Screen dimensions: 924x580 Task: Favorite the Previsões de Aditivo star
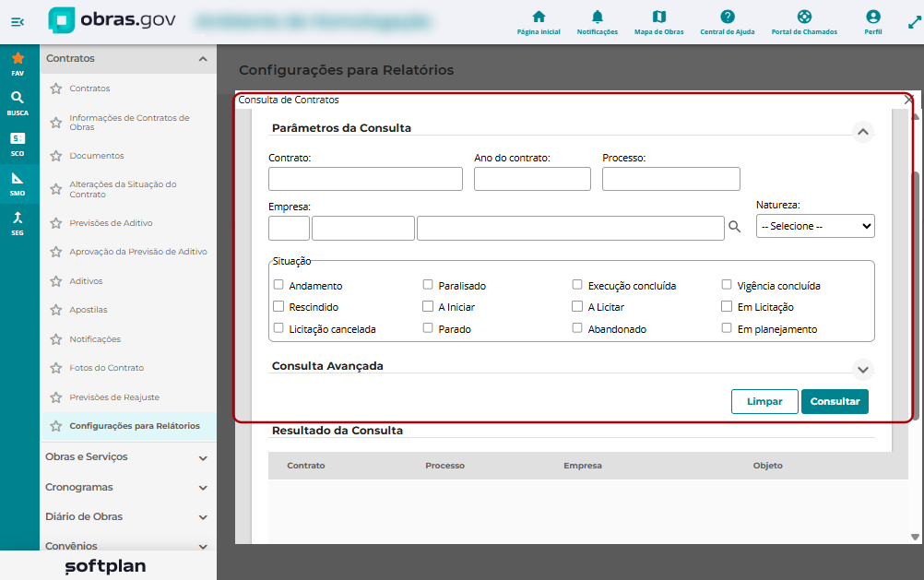[x=56, y=223]
